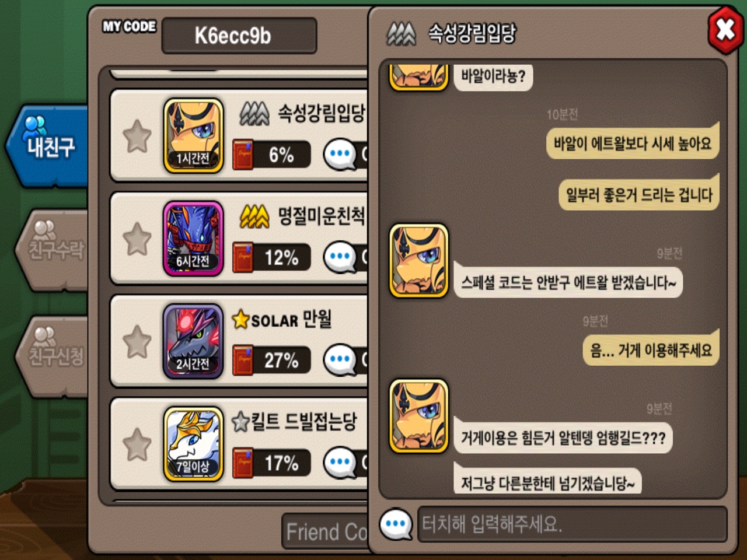Focus the 터치해 입력해주세요 message input field
The image size is (747, 560).
(573, 524)
